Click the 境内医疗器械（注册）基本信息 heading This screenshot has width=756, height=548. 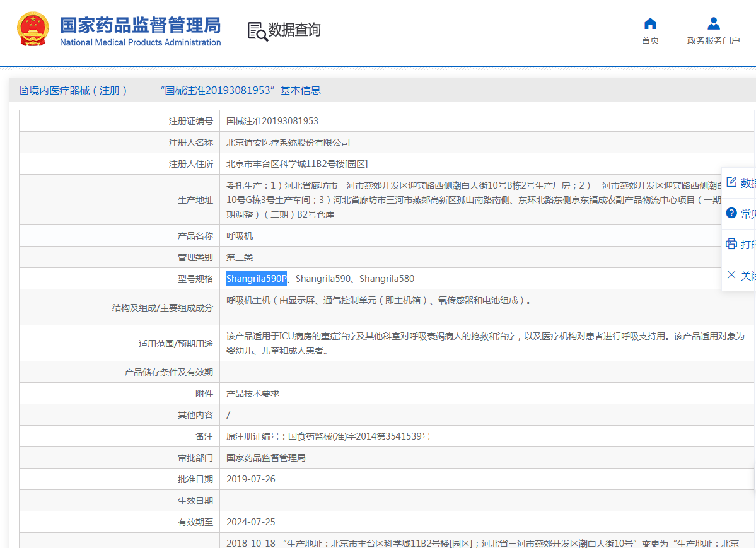170,90
